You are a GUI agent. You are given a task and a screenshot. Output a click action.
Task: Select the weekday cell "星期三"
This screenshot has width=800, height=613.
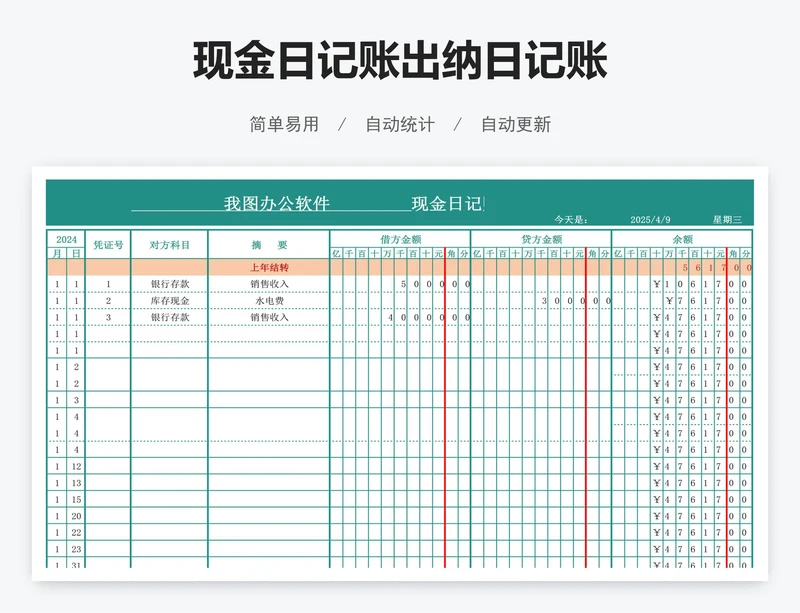click(727, 219)
